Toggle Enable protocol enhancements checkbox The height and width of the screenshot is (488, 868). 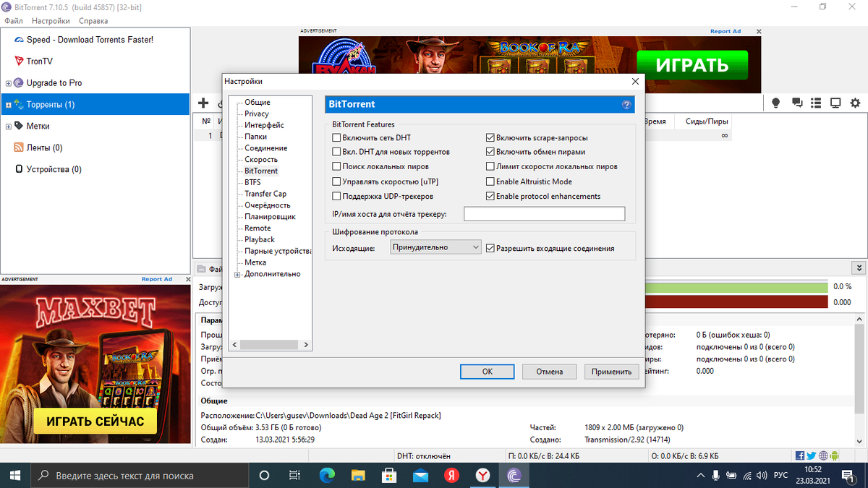(490, 196)
